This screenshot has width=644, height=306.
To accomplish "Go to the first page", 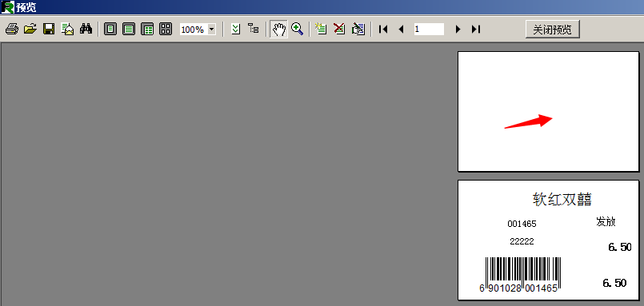I will (383, 29).
